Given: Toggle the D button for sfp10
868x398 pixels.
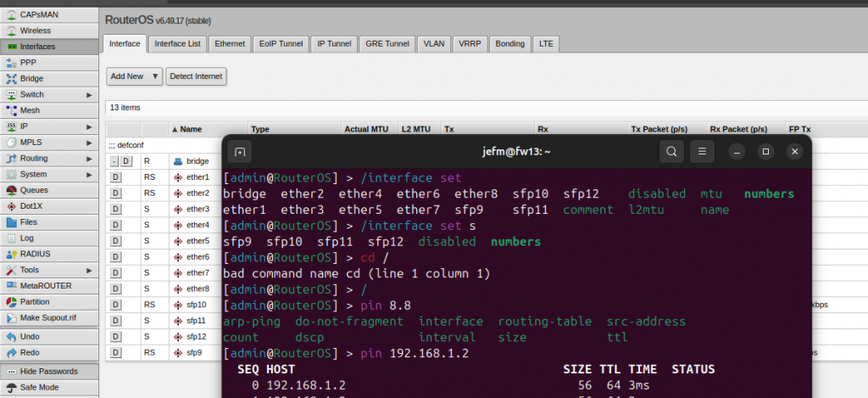Looking at the screenshot, I should click(x=115, y=305).
